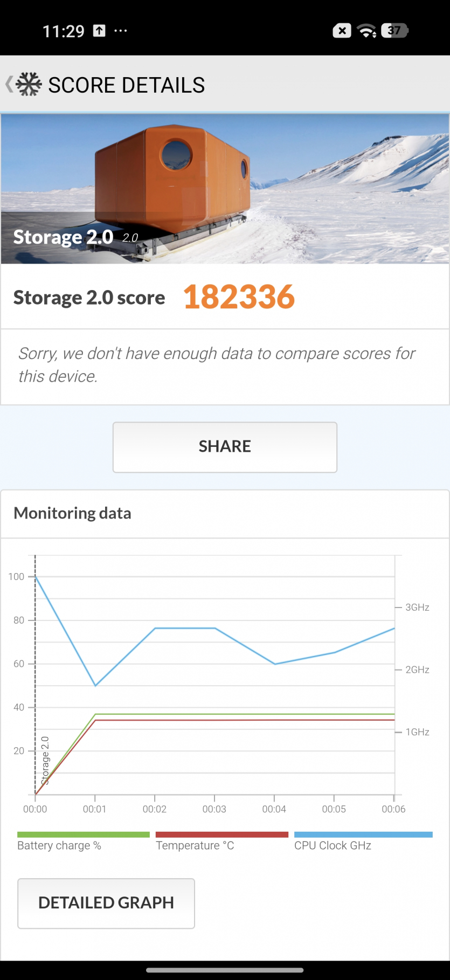The image size is (450, 980).
Task: Tap the back arrow chevron
Action: click(x=9, y=85)
